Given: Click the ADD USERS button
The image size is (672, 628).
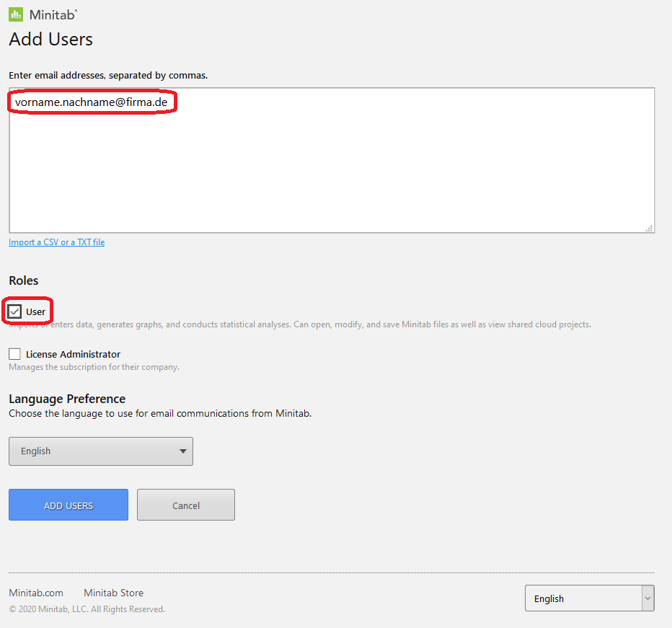Looking at the screenshot, I should 68,505.
